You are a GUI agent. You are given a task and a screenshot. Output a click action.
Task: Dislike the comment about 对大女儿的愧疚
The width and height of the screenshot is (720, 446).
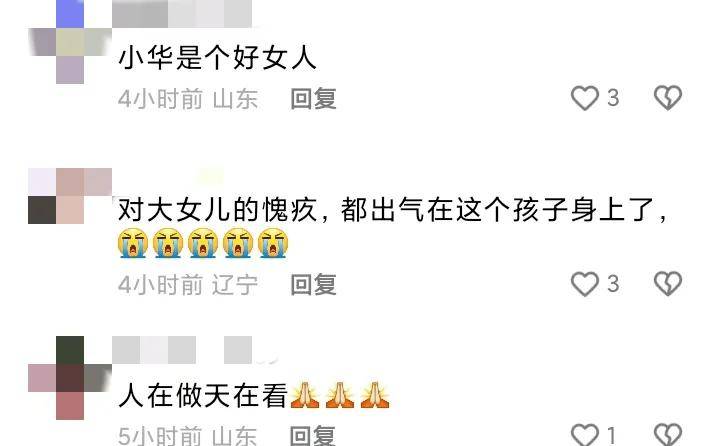[668, 284]
